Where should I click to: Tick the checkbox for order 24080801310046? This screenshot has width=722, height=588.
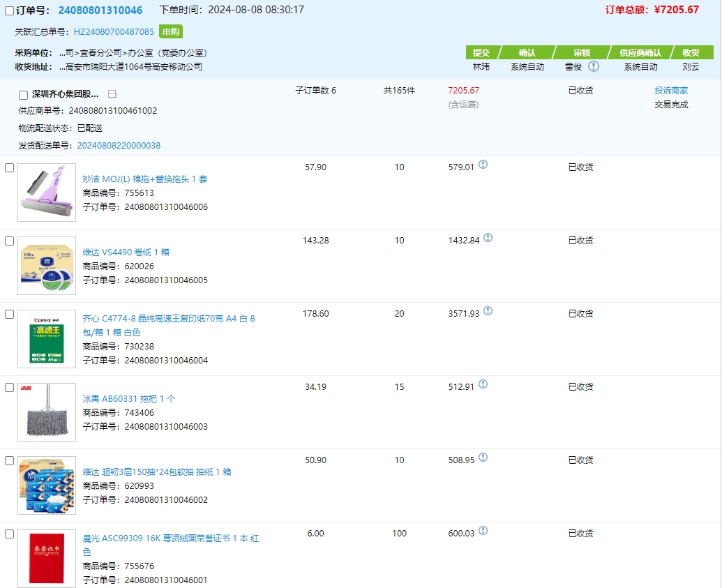[x=9, y=10]
